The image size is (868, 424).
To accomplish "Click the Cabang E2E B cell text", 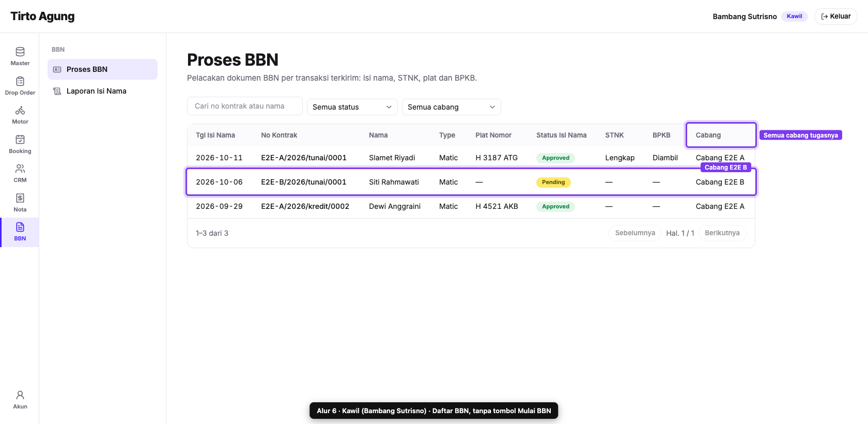I will coord(720,182).
